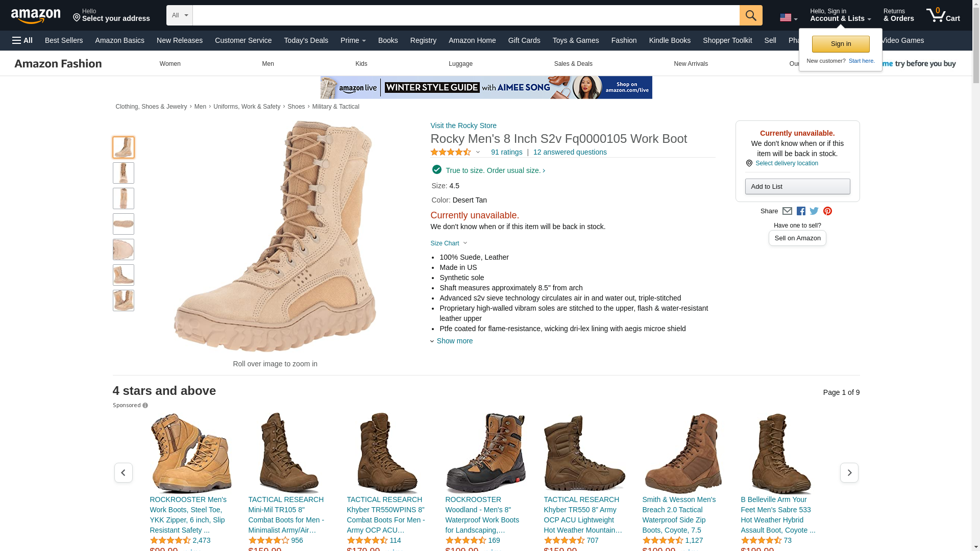Image resolution: width=980 pixels, height=551 pixels.
Task: Share product on Twitter icon
Action: pos(814,211)
